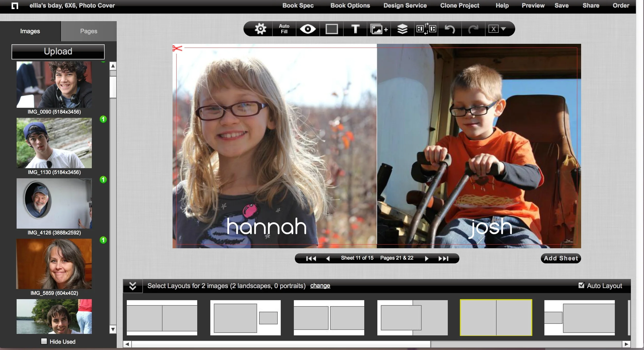The width and height of the screenshot is (644, 350).
Task: Click the swap pages icon
Action: point(426,29)
